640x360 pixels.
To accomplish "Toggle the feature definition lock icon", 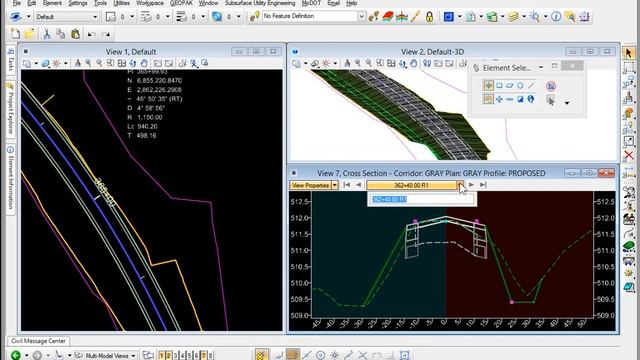I will [x=429, y=17].
